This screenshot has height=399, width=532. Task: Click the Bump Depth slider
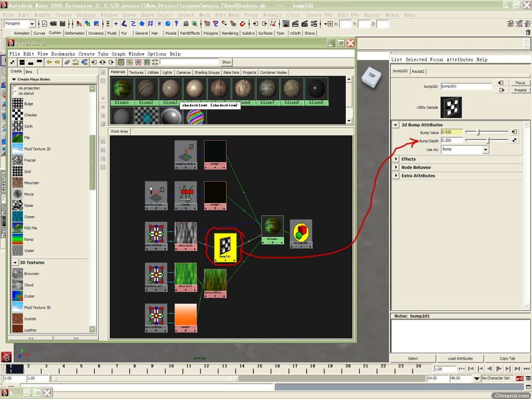[x=487, y=140]
